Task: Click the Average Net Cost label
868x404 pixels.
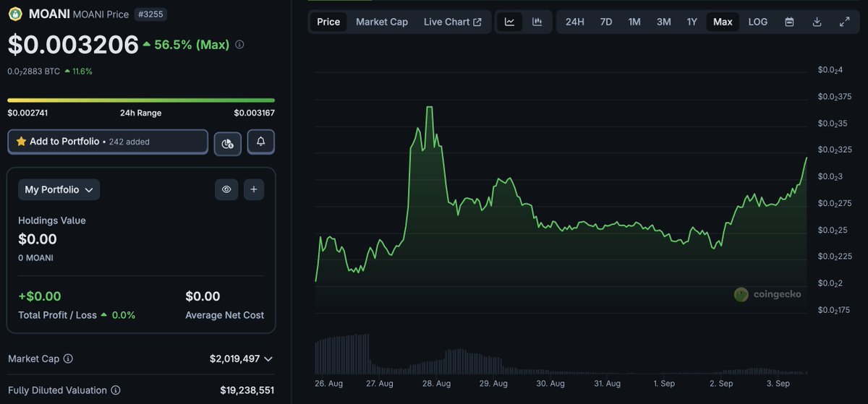Action: pos(224,315)
